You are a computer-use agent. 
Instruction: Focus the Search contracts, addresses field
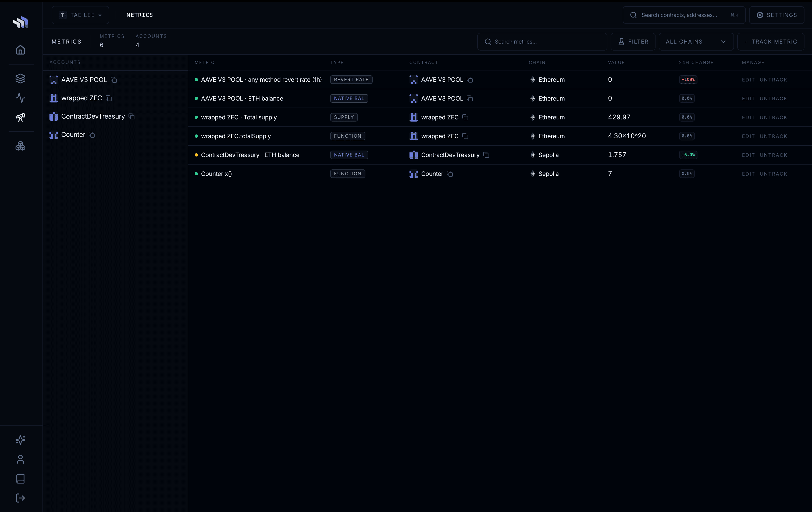pos(684,15)
